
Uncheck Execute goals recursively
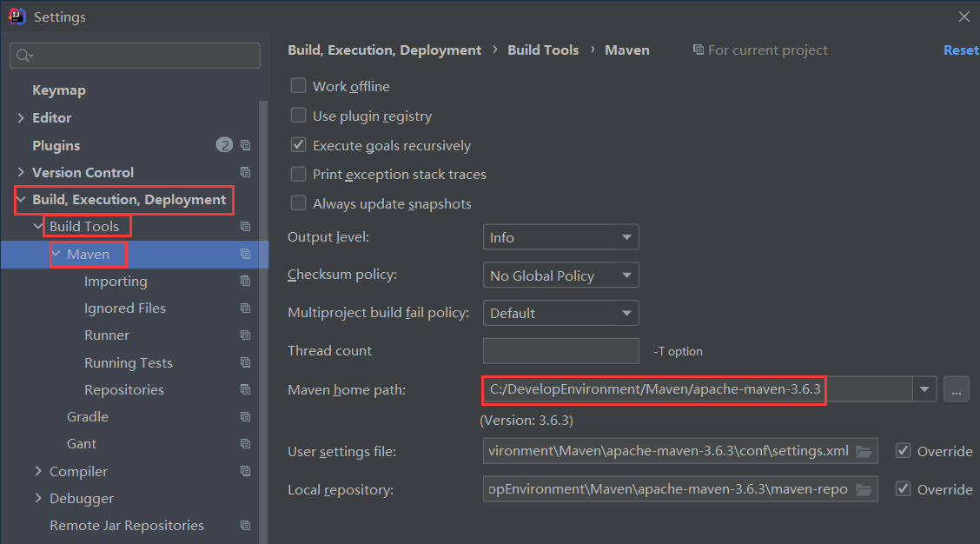299,145
